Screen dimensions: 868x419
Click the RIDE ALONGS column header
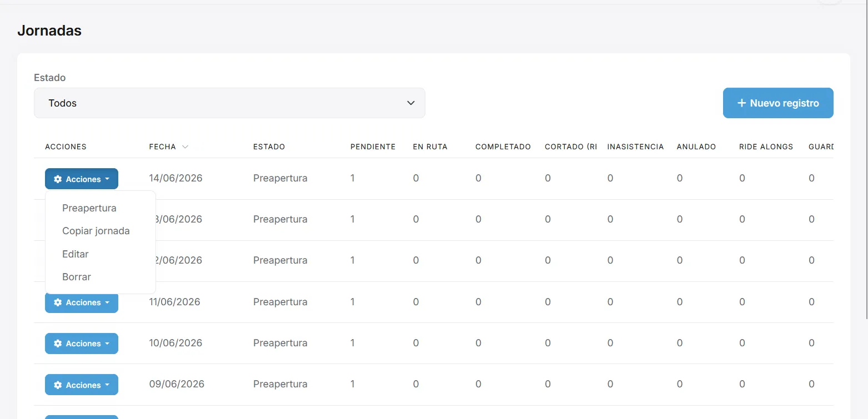766,147
